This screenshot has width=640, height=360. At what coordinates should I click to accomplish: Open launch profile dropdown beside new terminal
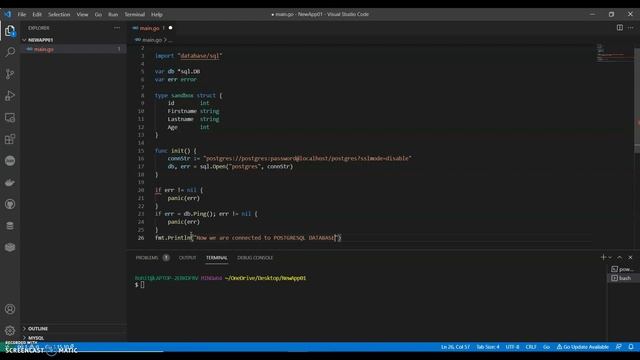[x=610, y=258]
